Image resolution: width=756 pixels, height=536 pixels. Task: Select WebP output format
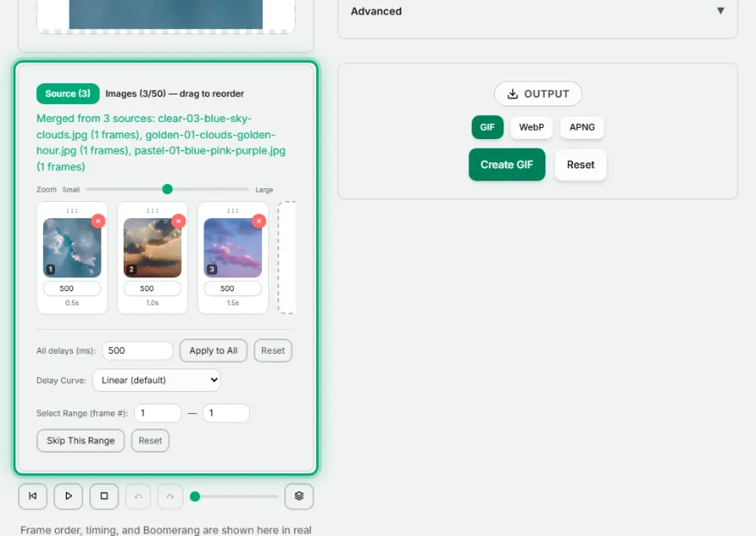click(x=531, y=127)
